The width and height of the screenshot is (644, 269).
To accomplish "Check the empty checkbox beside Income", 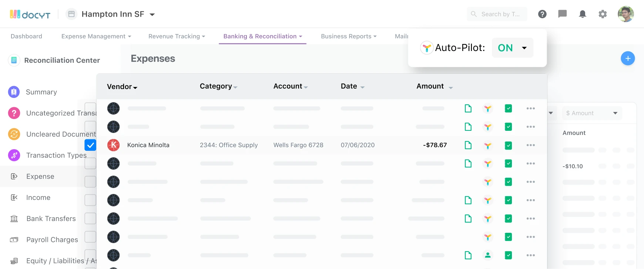I will 90,200.
